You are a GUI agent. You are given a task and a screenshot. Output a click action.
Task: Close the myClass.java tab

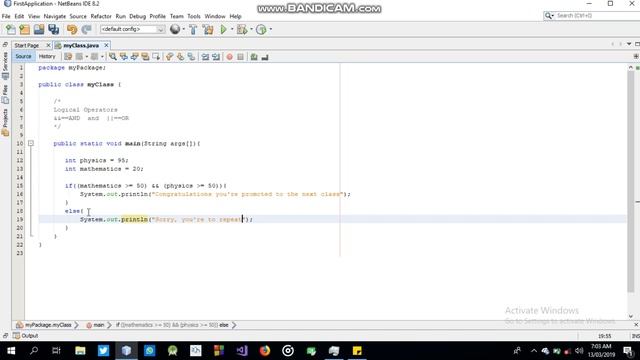[x=107, y=45]
